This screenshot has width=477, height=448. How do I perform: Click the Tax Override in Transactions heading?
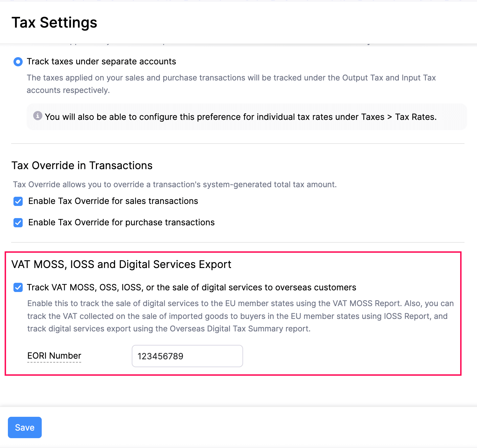pos(82,166)
